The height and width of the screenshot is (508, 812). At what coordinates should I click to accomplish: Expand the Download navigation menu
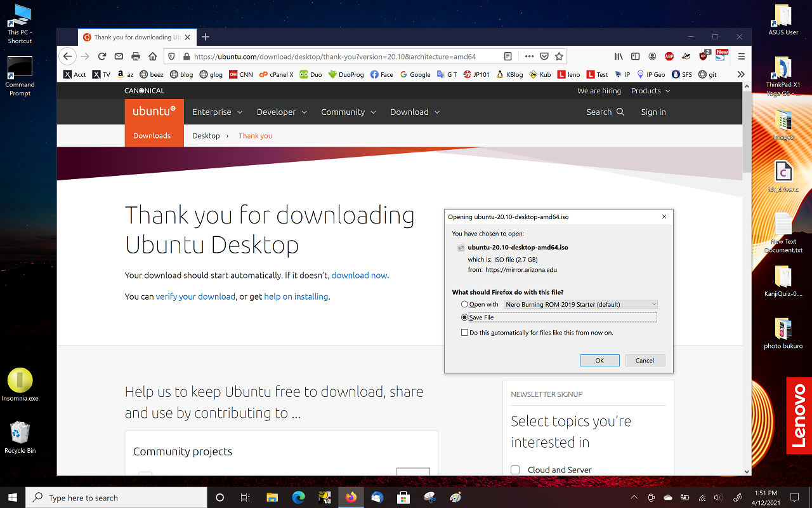[415, 112]
